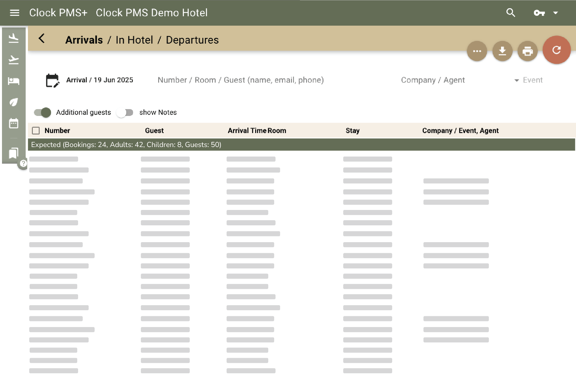Open the key account dropdown arrow
This screenshot has width=576, height=392.
[555, 13]
